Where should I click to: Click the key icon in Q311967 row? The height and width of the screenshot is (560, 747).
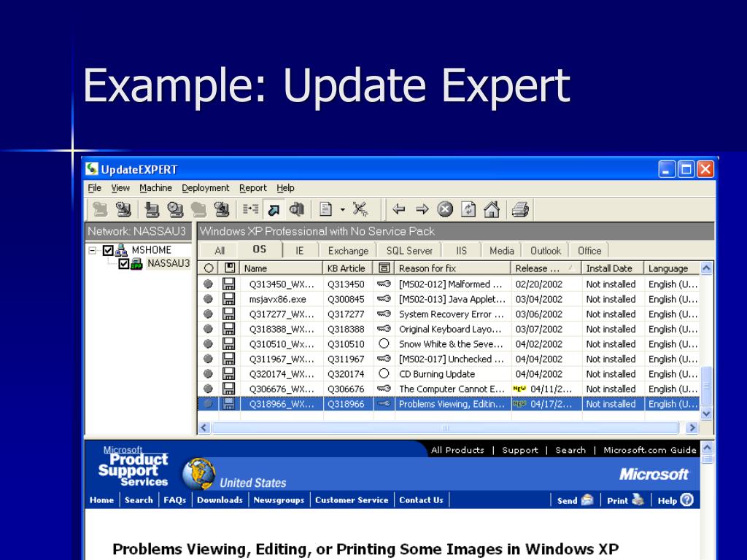(384, 359)
